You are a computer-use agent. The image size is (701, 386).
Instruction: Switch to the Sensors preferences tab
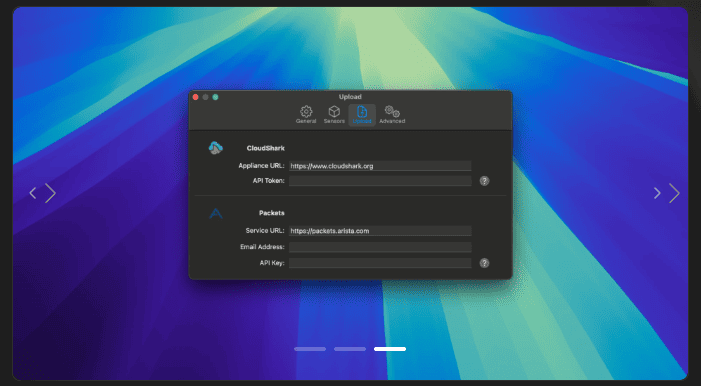[x=334, y=115]
